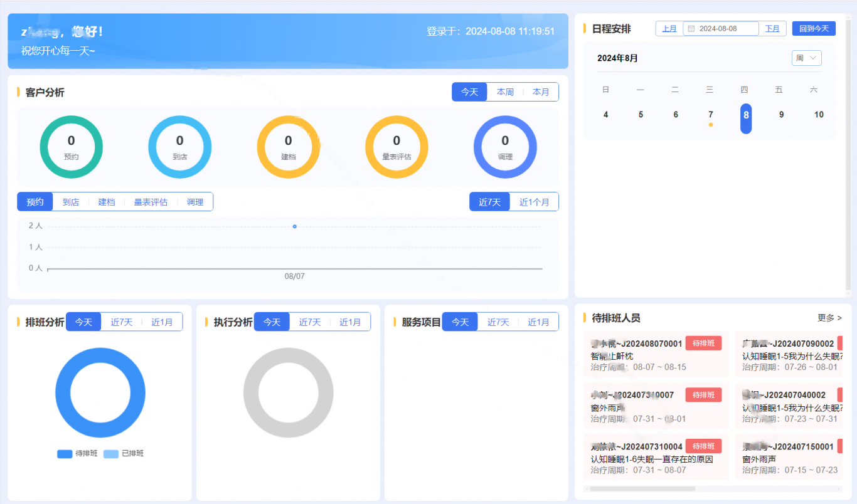Open 更多 in 待排班人员
The height and width of the screenshot is (504, 857).
click(829, 318)
